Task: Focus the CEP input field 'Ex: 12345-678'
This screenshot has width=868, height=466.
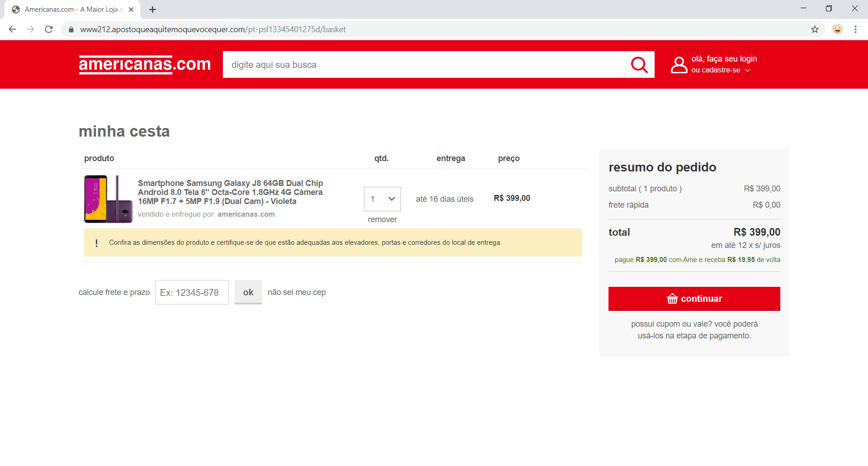Action: 192,292
